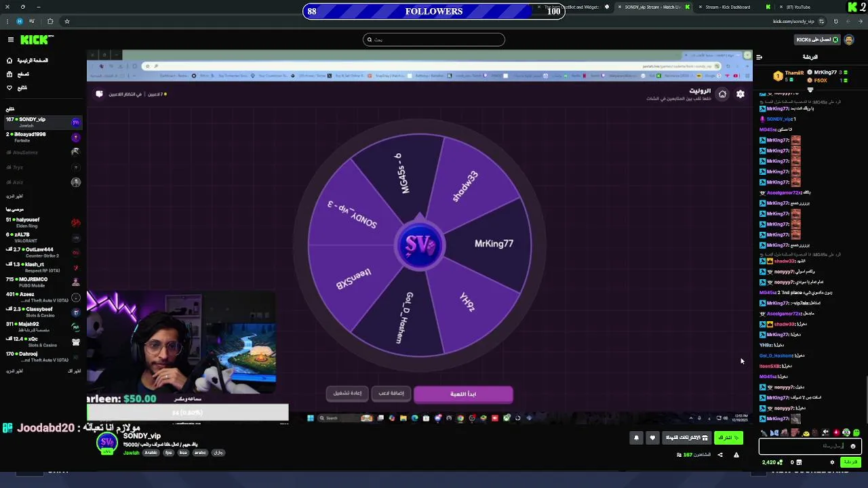Open the Kick hamburger menu
Image resolution: width=868 pixels, height=488 pixels.
point(10,40)
